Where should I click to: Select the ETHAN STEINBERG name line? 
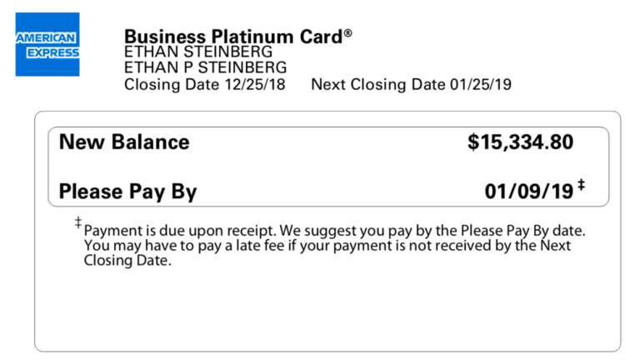(x=198, y=52)
